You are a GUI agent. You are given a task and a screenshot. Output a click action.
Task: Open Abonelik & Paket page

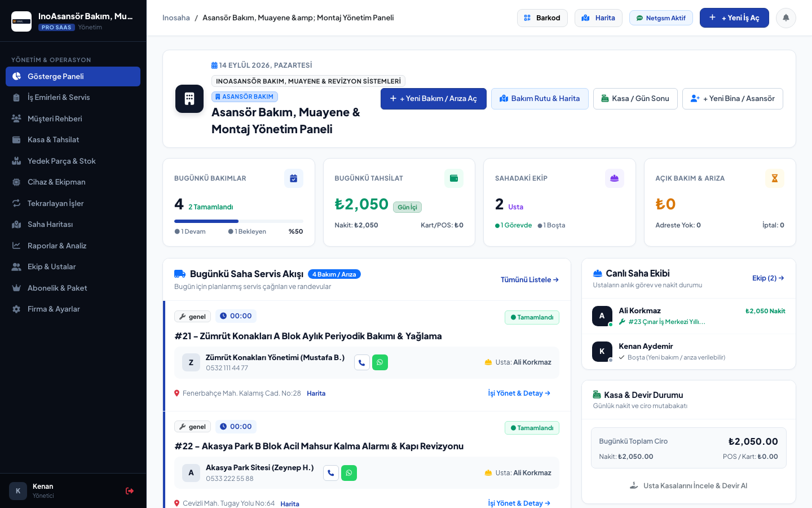[73, 288]
